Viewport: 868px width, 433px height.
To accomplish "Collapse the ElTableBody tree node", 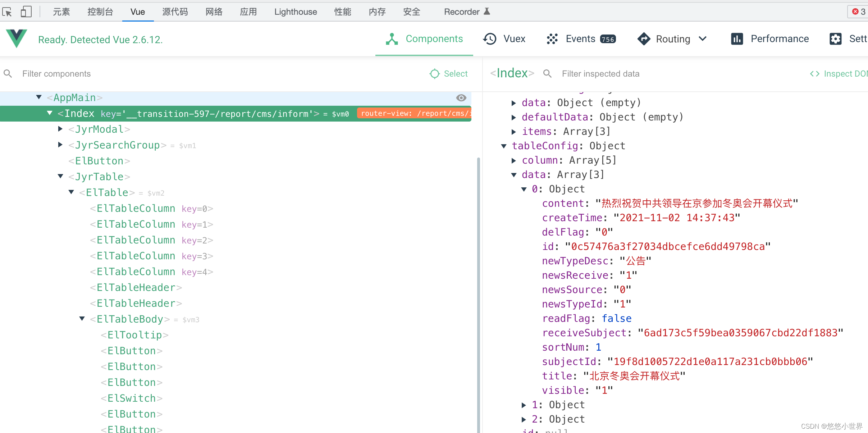I will point(82,319).
